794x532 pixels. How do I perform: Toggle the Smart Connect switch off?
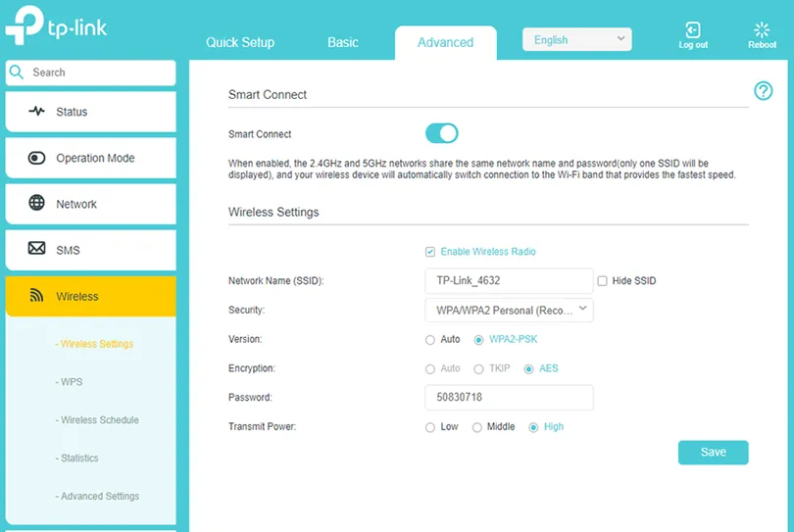[441, 133]
